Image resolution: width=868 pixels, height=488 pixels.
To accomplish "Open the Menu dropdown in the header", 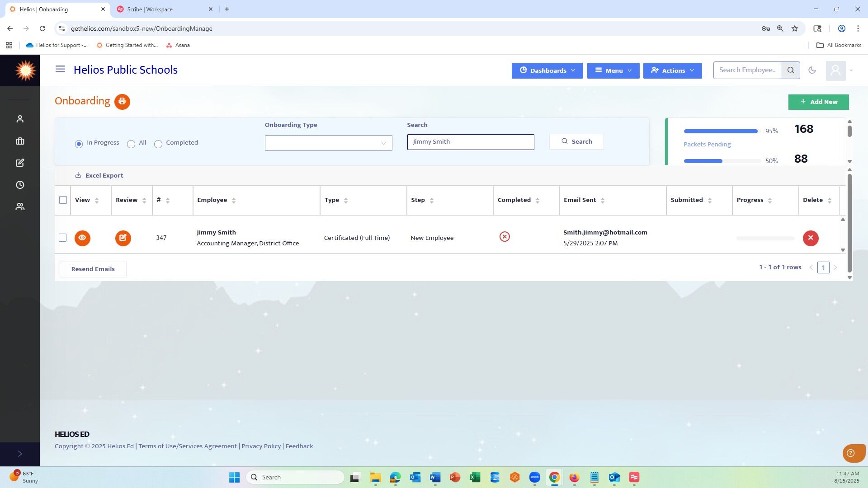I will tap(613, 70).
